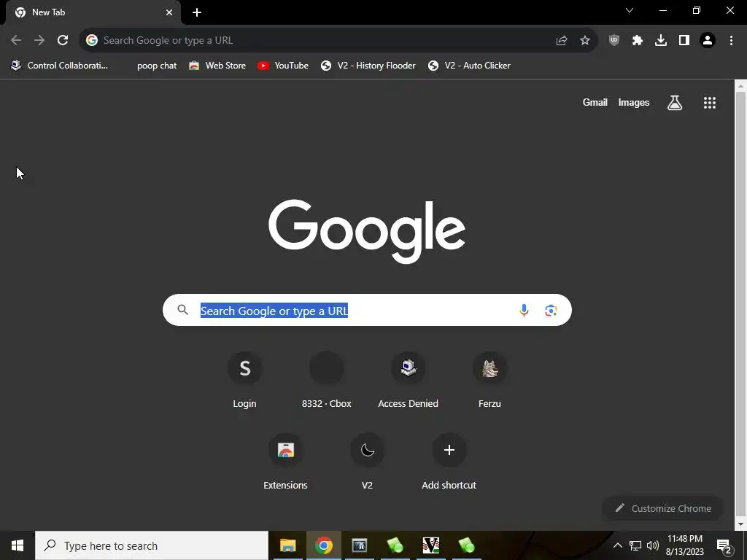Click the Type here to search box
This screenshot has width=747, height=560.
click(x=152, y=545)
